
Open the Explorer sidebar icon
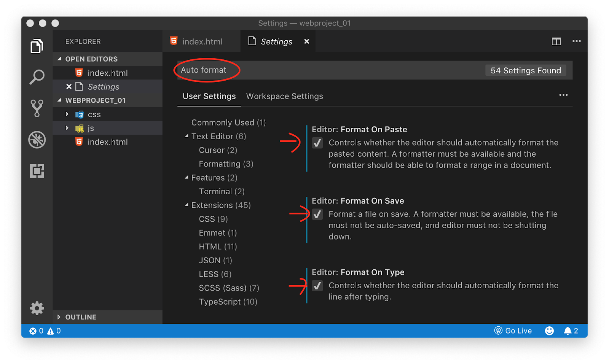coord(37,46)
